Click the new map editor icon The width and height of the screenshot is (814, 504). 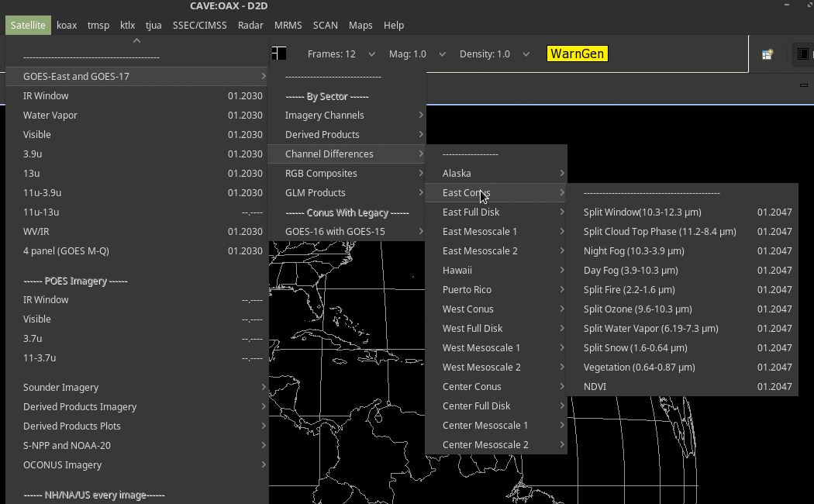[x=767, y=54]
